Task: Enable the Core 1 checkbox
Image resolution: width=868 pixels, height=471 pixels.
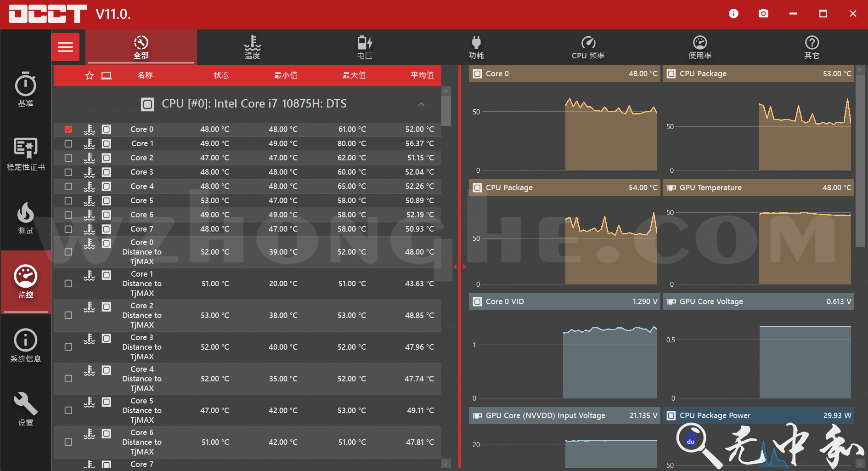Action: click(68, 144)
